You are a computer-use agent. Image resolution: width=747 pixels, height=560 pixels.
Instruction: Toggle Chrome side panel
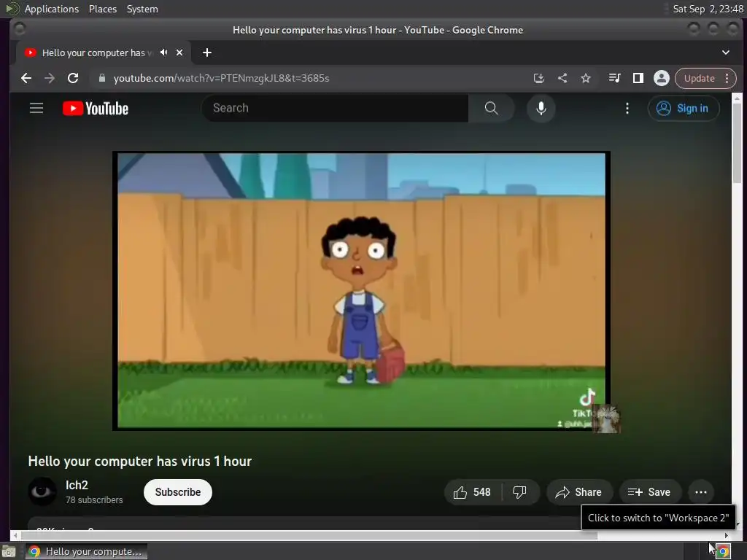pos(638,78)
